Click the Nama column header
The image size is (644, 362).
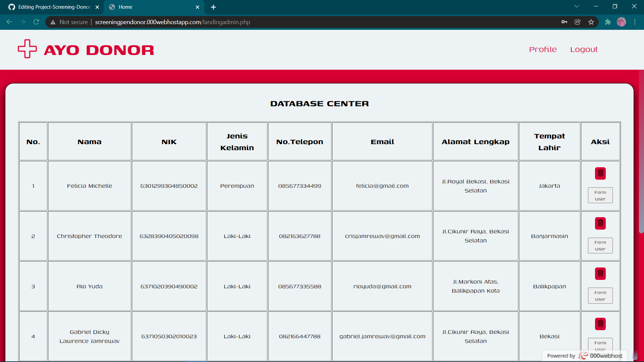click(x=90, y=141)
